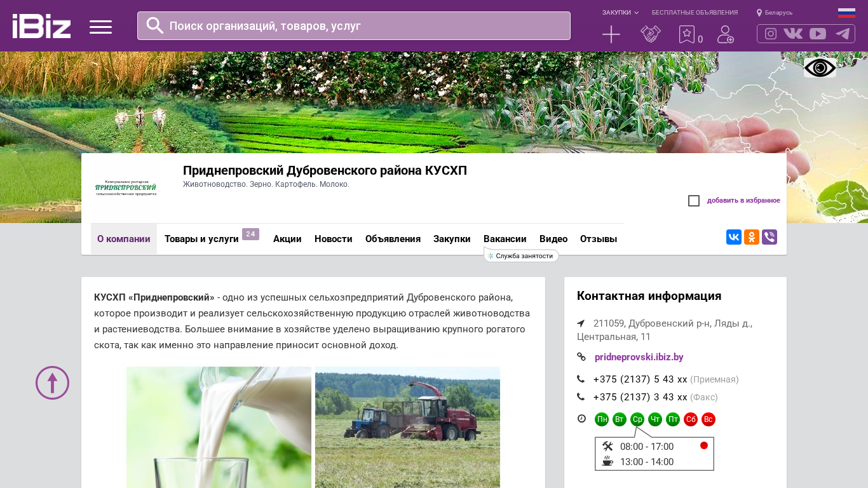868x488 pixels.
Task: Switch to the Новости tab
Action: 334,239
